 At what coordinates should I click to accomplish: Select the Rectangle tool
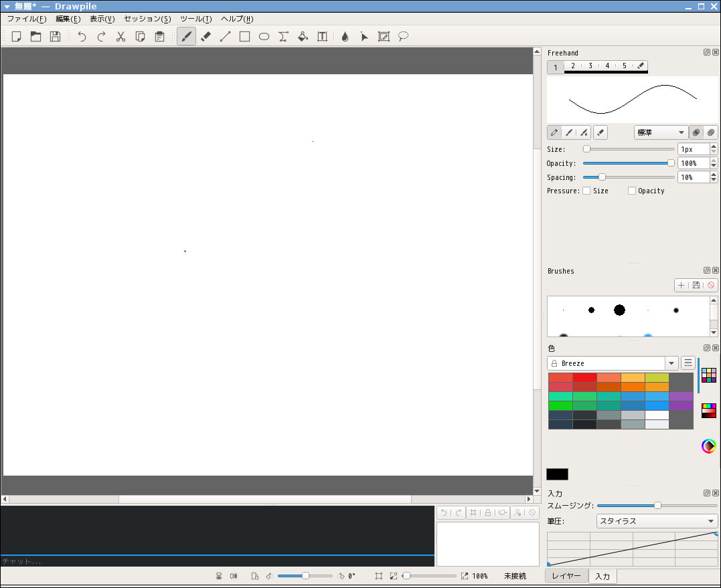pyautogui.click(x=245, y=37)
